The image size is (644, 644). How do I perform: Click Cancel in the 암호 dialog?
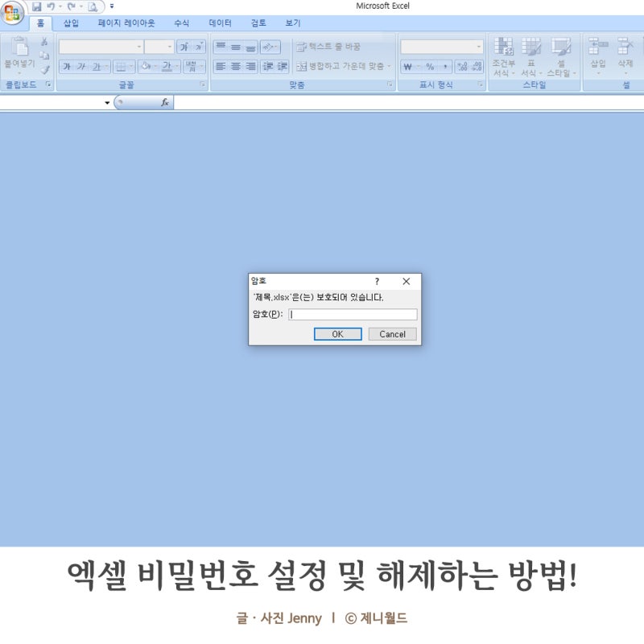(x=392, y=334)
